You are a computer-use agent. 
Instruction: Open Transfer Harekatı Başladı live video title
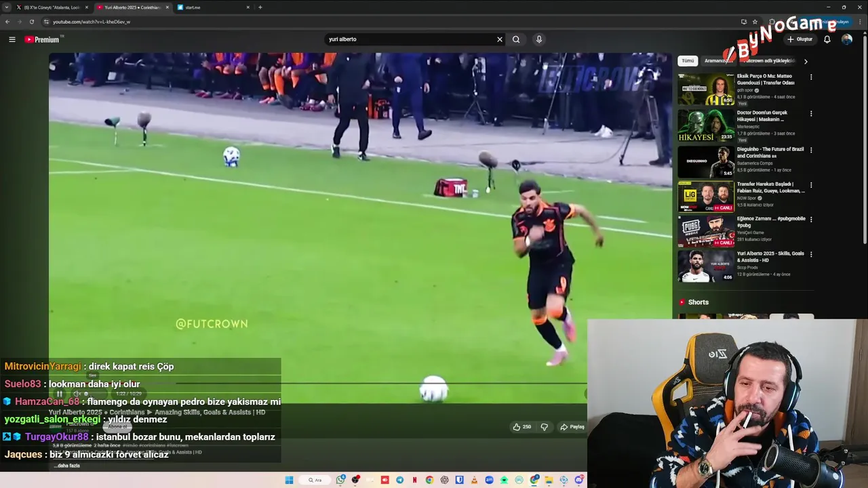click(x=771, y=187)
